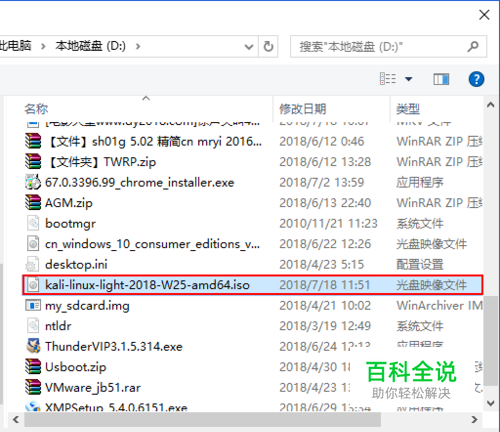The height and width of the screenshot is (432, 500).
Task: Click the WinRAR icon of sh01g 5.02 file
Action: [x=33, y=141]
